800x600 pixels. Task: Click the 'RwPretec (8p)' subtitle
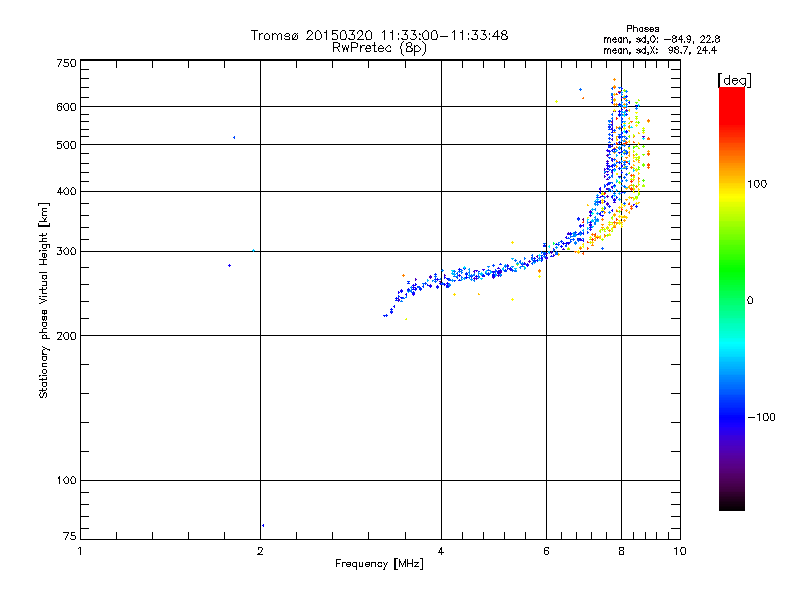pyautogui.click(x=379, y=48)
